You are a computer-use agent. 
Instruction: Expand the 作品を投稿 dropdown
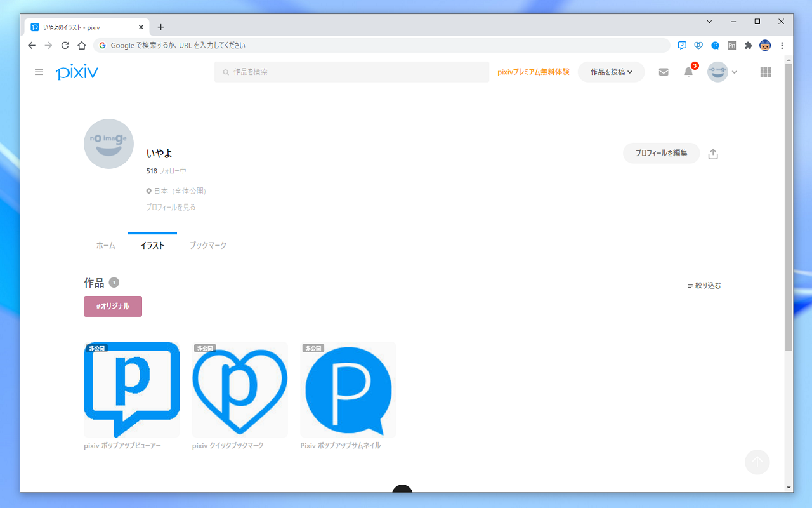coord(611,72)
